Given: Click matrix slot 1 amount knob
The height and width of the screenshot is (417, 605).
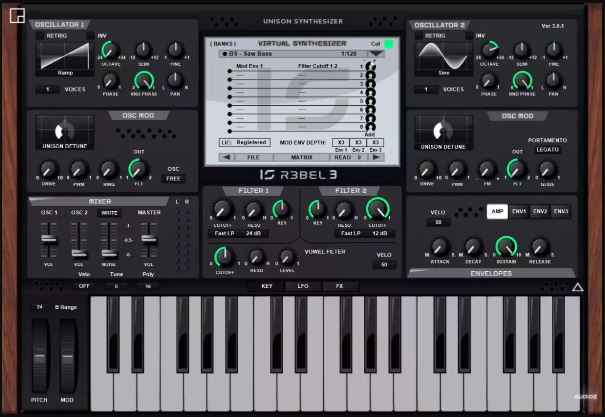Looking at the screenshot, I should [370, 67].
